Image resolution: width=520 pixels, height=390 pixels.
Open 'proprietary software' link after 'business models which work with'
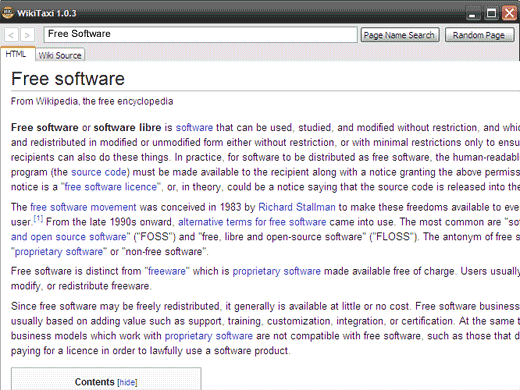209,336
